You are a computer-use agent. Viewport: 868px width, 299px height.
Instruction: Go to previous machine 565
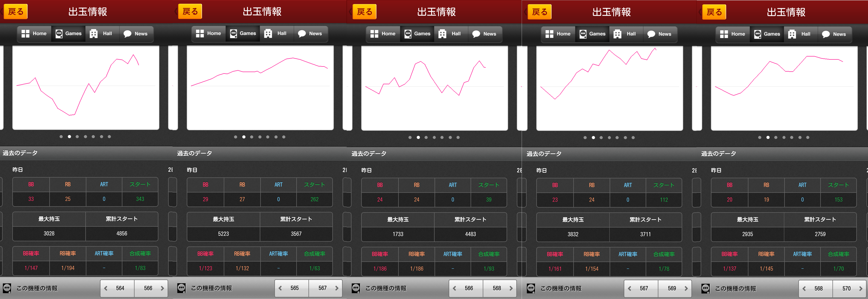coord(291,288)
